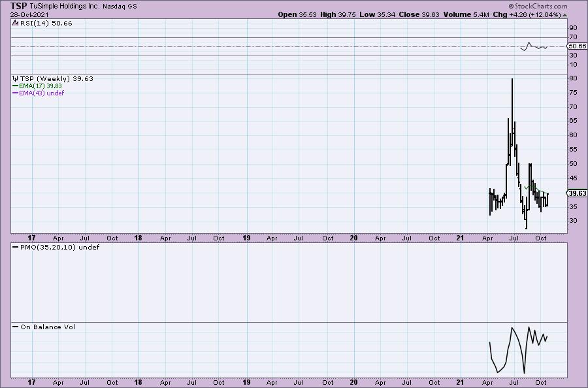Screen dimensions: 588x388
Task: Click the TSP (Weekly) 39.63 panel label
Action: [x=57, y=78]
